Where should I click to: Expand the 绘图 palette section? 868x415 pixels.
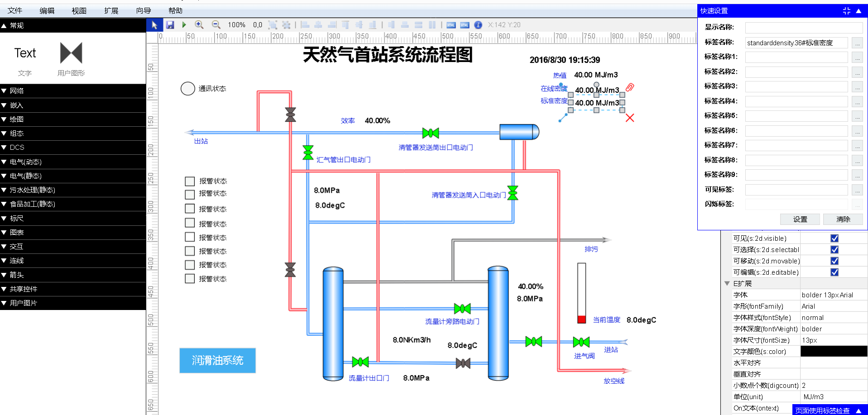[x=73, y=119]
